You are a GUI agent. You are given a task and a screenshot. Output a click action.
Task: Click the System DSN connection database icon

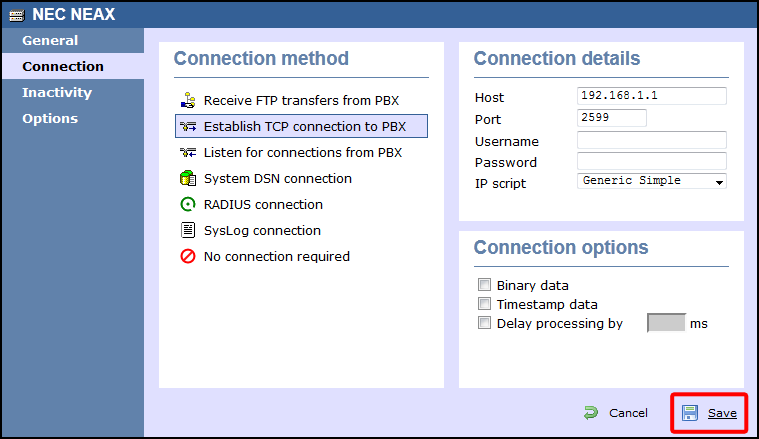click(187, 179)
